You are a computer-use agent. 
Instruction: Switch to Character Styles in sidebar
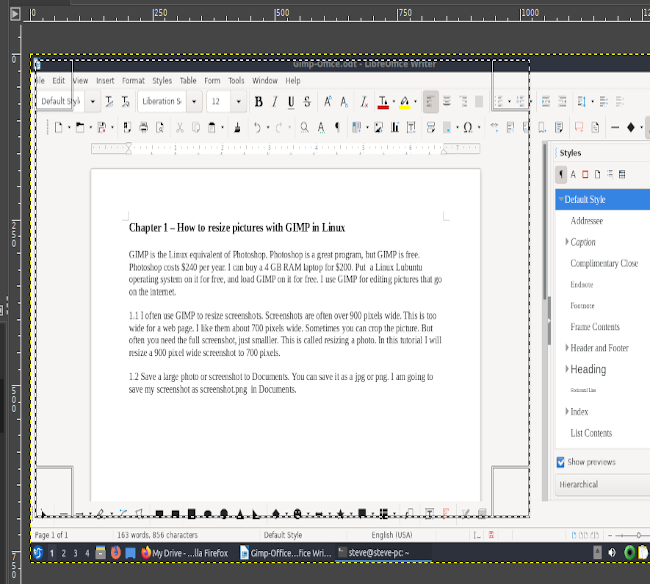(573, 175)
